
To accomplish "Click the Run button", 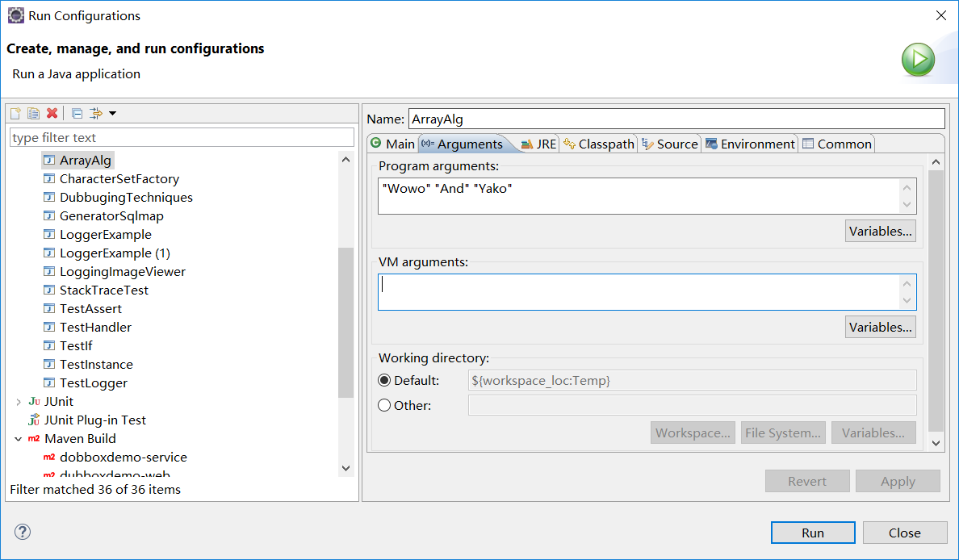I will (x=812, y=533).
